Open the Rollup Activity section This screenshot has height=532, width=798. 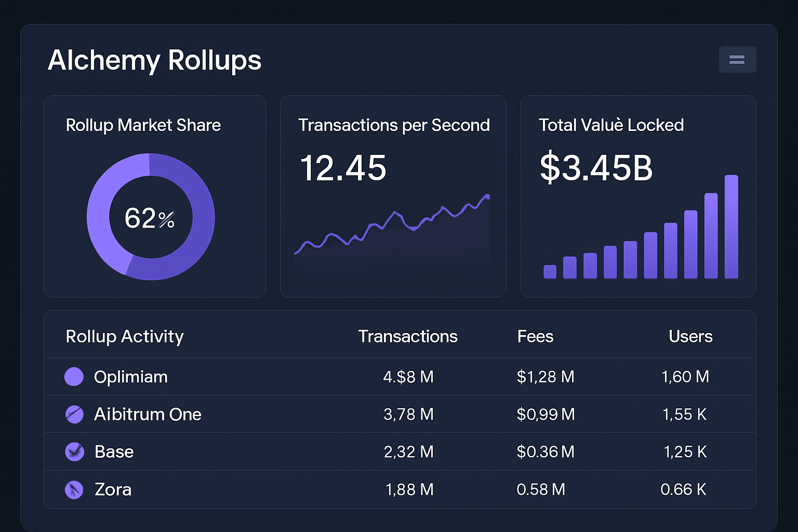coord(124,336)
